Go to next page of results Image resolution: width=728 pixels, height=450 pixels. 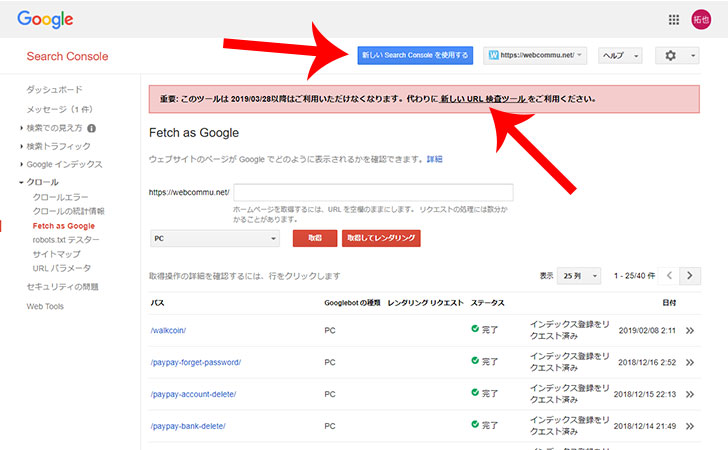tap(690, 276)
